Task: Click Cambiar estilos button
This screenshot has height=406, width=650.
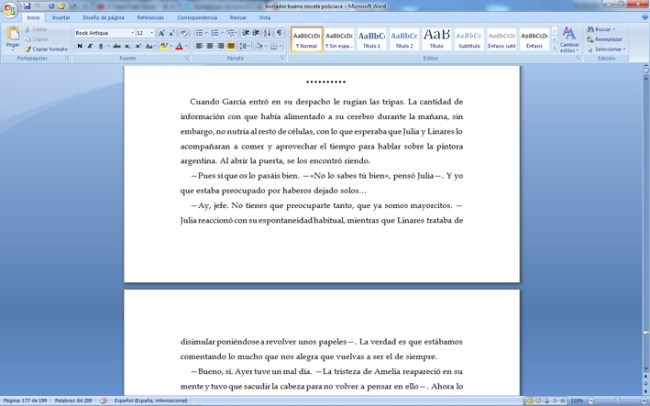Action: pos(570,40)
